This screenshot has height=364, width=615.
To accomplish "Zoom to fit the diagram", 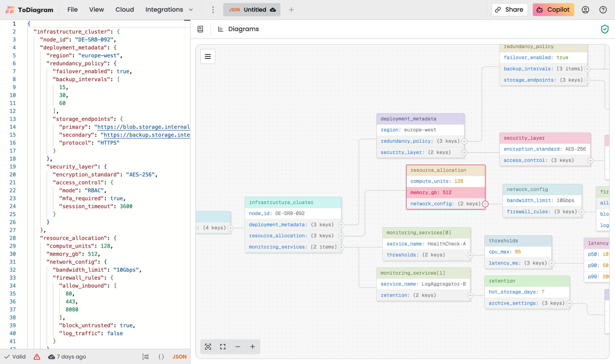I will click(x=208, y=347).
